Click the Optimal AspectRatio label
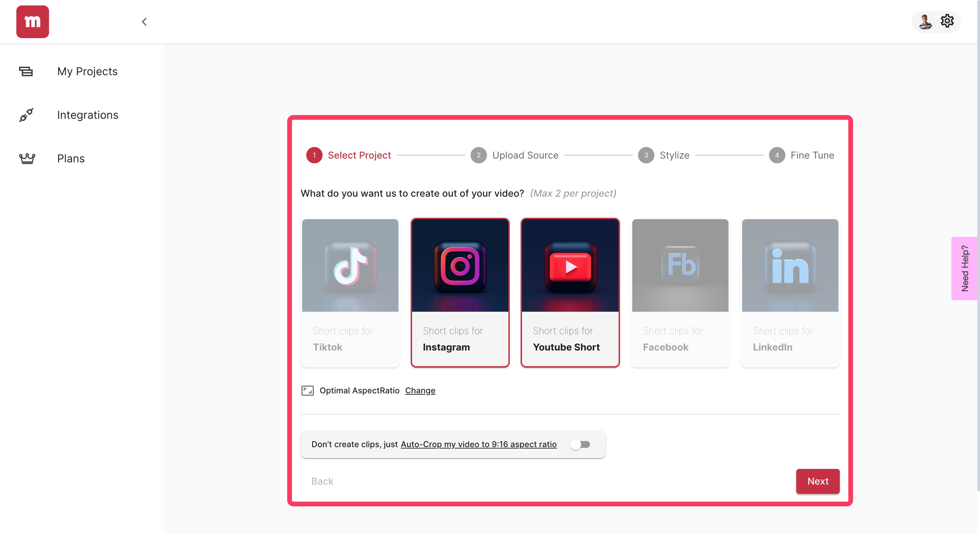Screen dimensions: 980x537 359,391
